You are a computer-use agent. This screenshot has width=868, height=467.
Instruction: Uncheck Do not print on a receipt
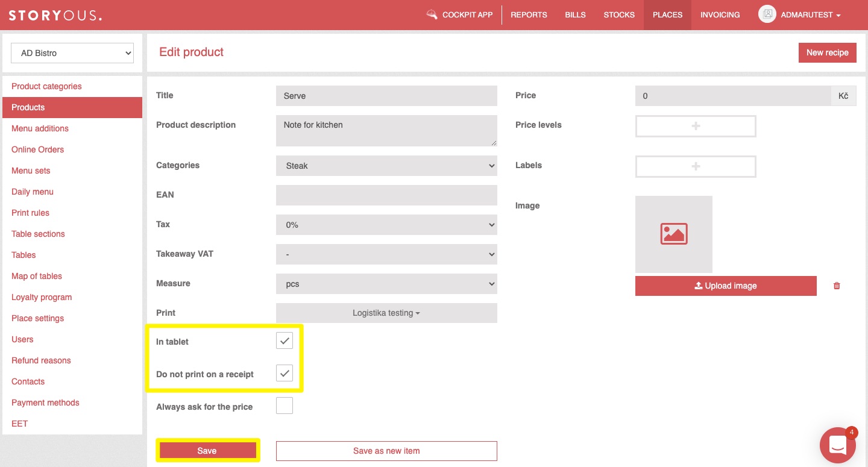click(x=285, y=373)
